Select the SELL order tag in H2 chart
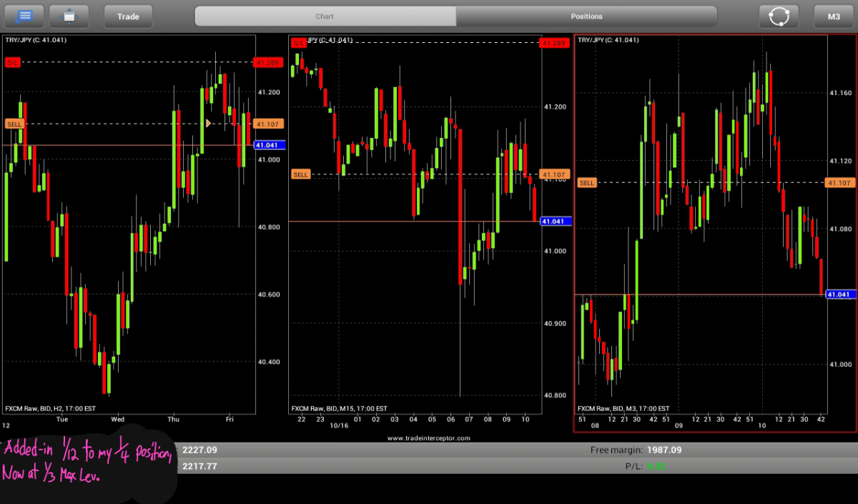The width and height of the screenshot is (858, 504). tap(14, 124)
